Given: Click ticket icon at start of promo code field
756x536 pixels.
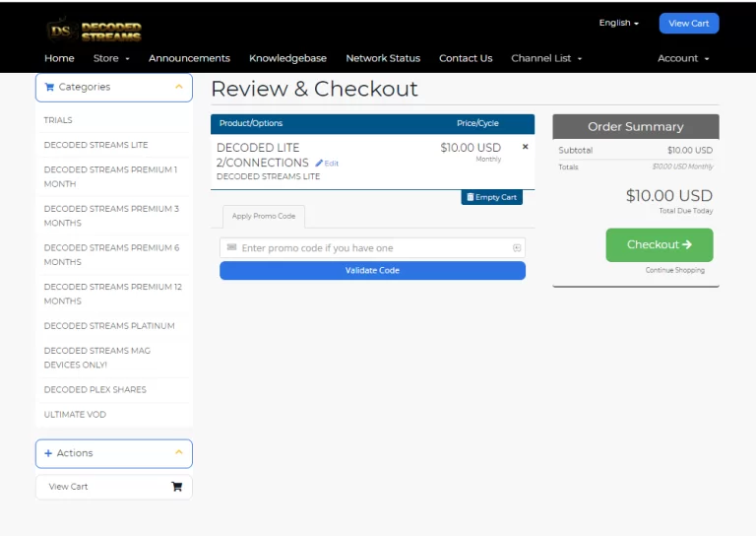Looking at the screenshot, I should point(231,247).
